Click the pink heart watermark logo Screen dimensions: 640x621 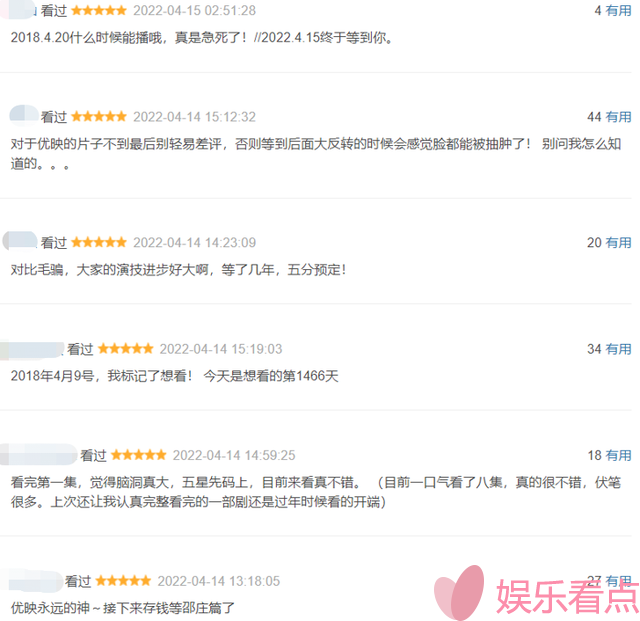tap(459, 592)
